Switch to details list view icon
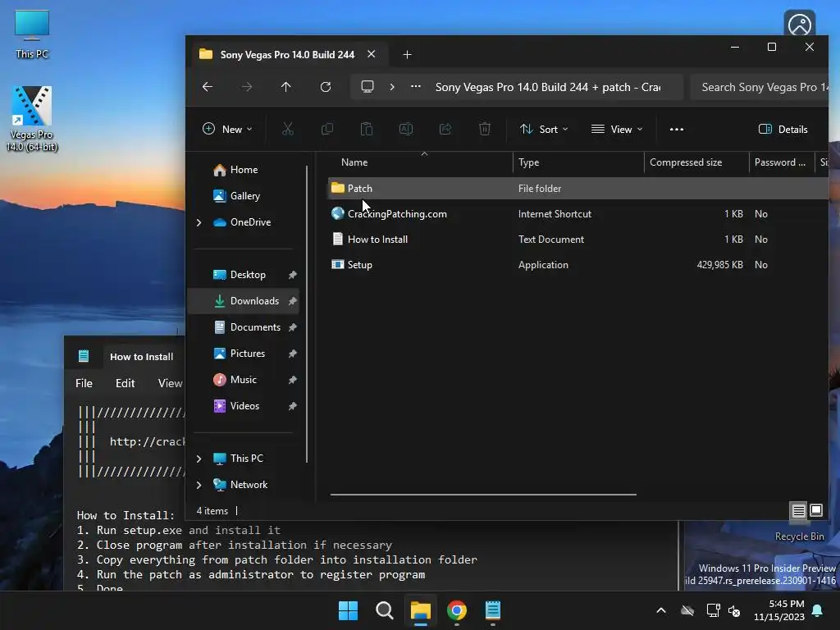The width and height of the screenshot is (840, 630). (x=799, y=510)
